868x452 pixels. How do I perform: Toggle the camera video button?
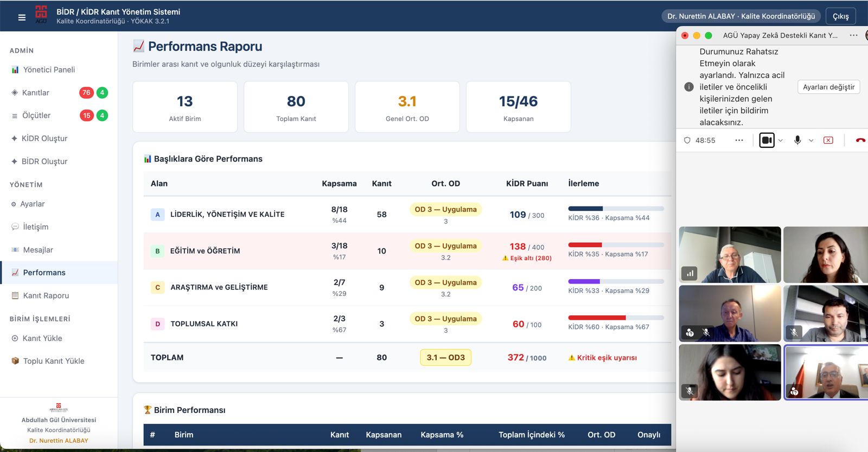tap(767, 140)
